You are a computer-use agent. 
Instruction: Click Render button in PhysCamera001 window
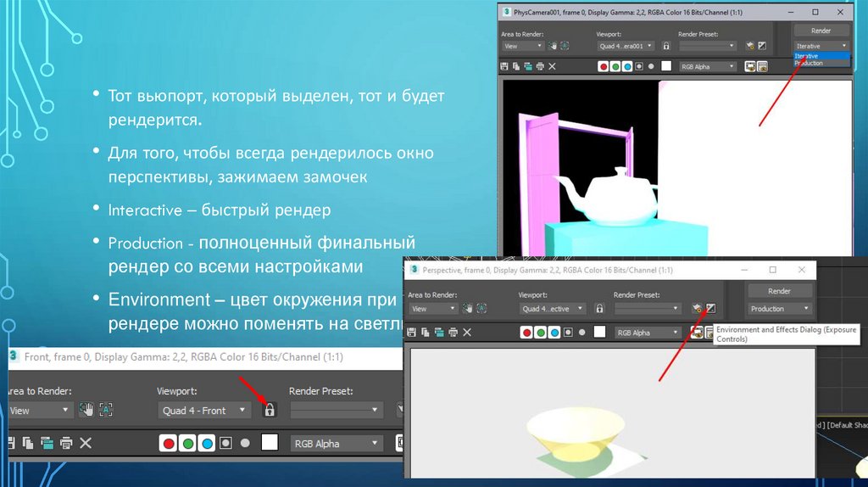pyautogui.click(x=821, y=31)
